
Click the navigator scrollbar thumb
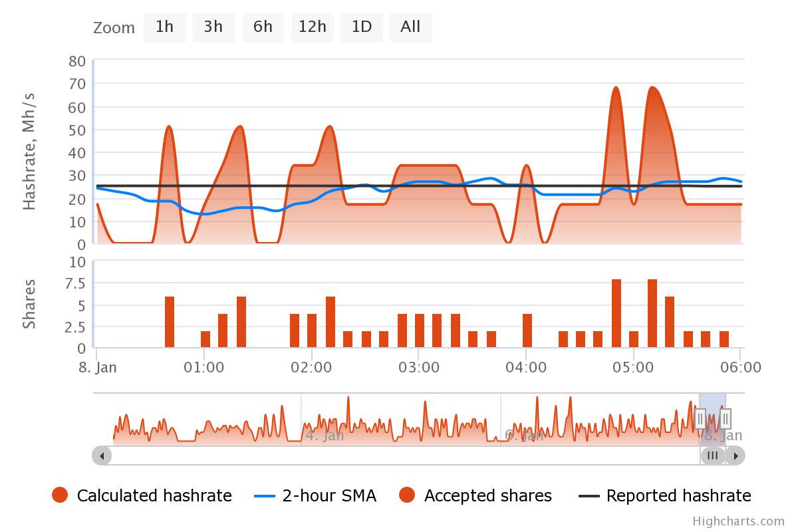pos(713,456)
